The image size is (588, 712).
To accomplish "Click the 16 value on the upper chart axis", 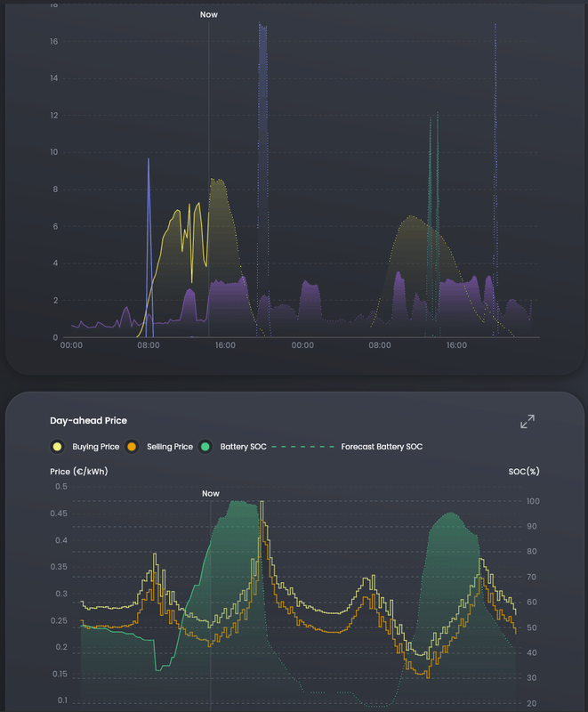I will [x=54, y=42].
